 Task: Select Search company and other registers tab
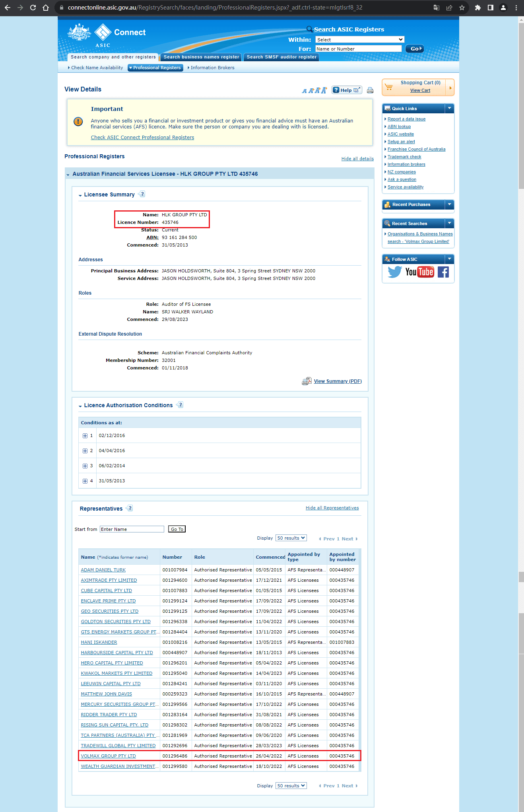coord(113,57)
